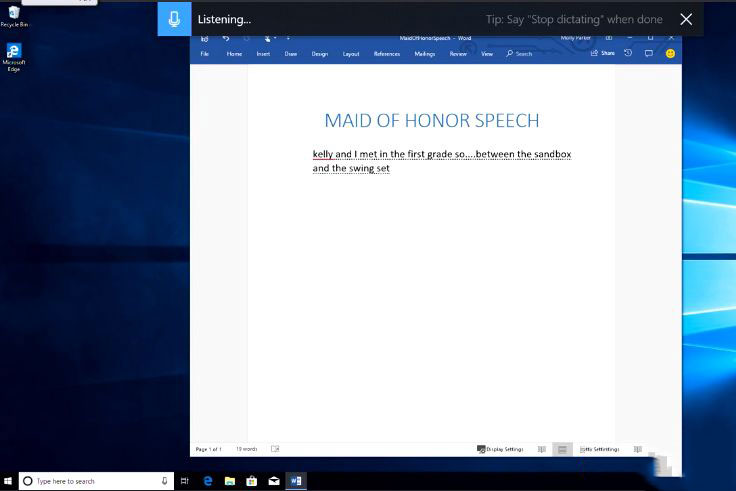
Task: Click the dictation microphone button
Action: 174,19
